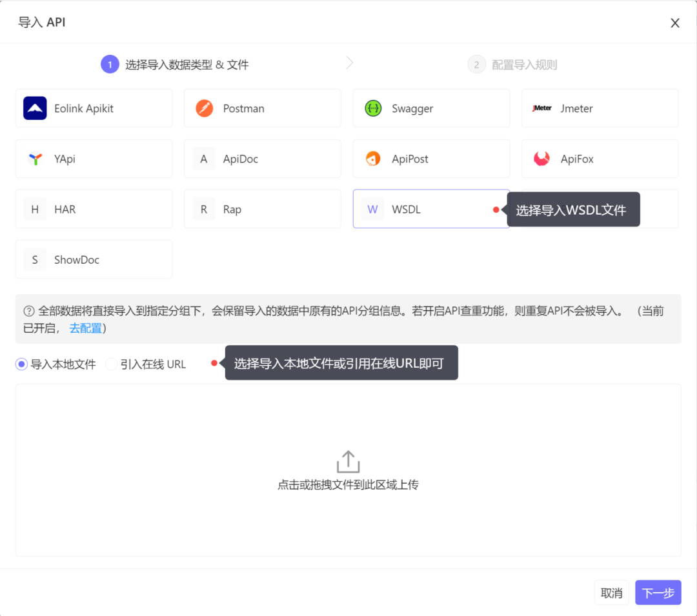Select the 引入在线 URL radio option
Viewport: 697px width, 616px height.
146,364
